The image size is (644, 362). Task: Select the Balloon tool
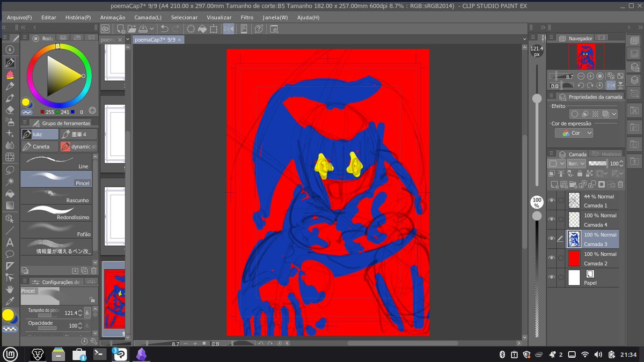[x=10, y=254]
